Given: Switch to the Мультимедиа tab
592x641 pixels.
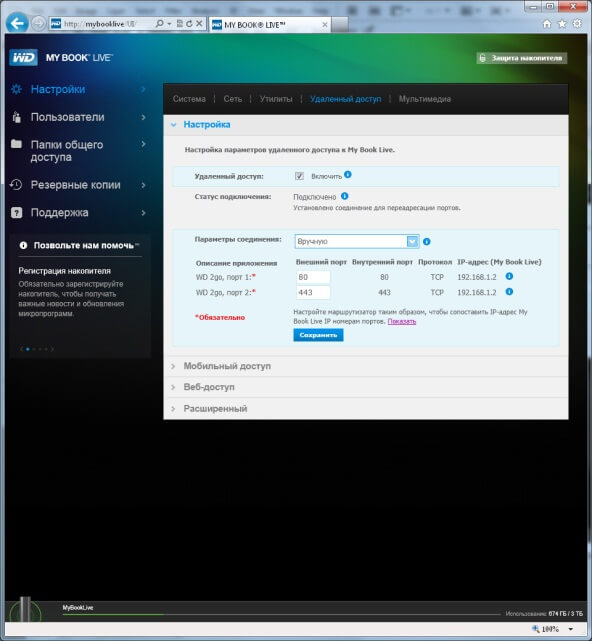Looking at the screenshot, I should [x=425, y=99].
